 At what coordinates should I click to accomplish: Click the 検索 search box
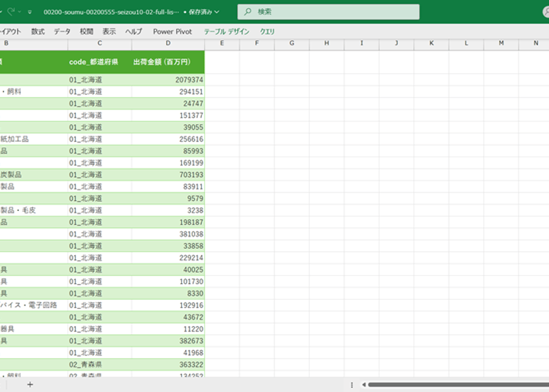click(329, 12)
